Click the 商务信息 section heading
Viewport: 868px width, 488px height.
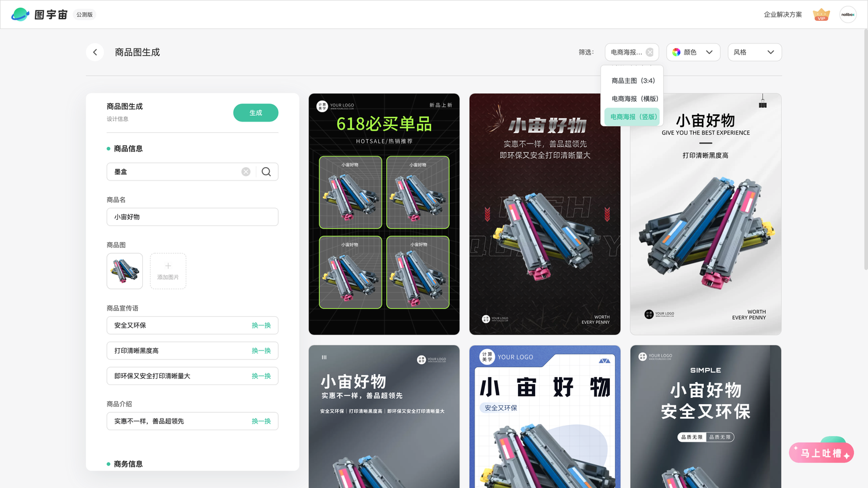tap(128, 464)
